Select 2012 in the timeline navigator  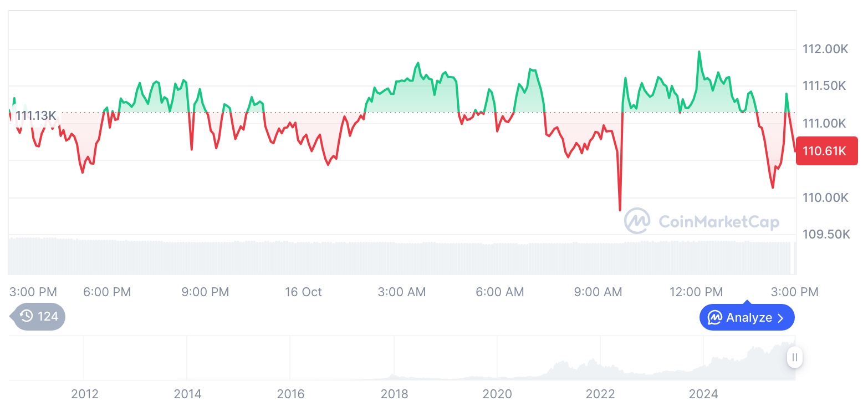pos(85,394)
